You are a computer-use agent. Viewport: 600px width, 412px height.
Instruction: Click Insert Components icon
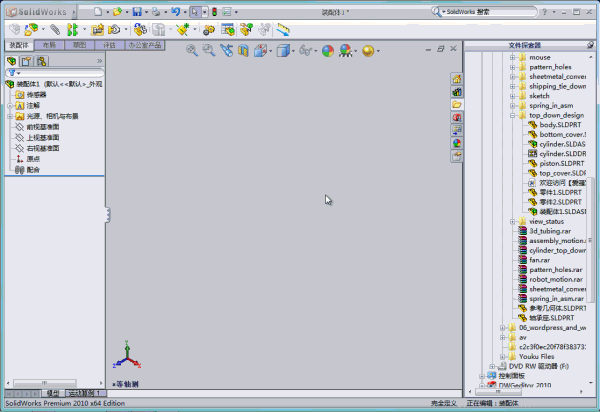coord(32,29)
